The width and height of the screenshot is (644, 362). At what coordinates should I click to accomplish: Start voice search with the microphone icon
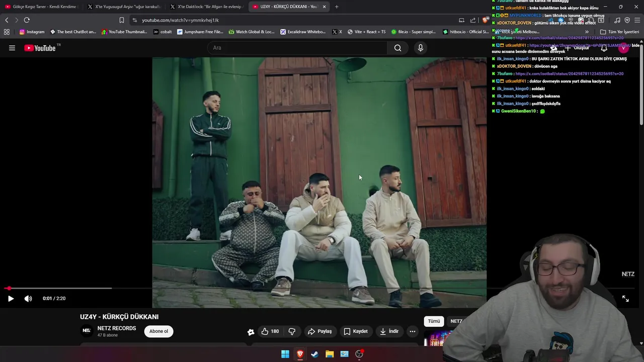point(421,48)
